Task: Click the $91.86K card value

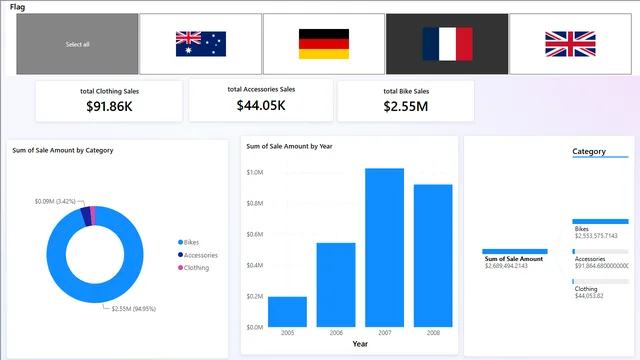Action: 109,107
